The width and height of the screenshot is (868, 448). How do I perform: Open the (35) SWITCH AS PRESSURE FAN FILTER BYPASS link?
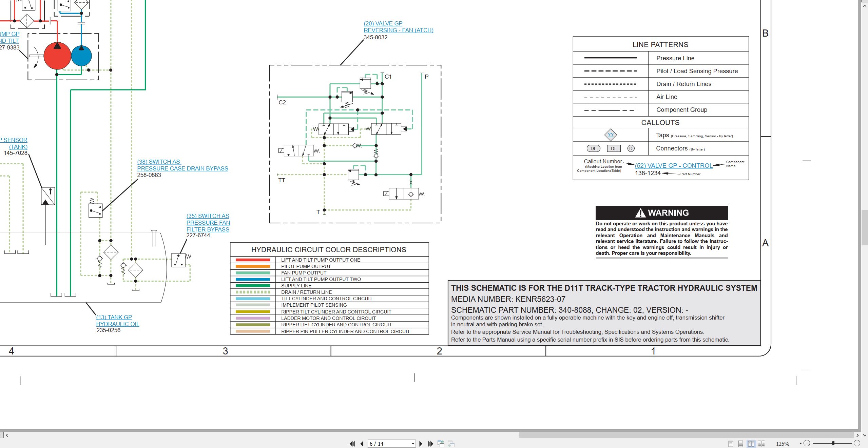208,223
